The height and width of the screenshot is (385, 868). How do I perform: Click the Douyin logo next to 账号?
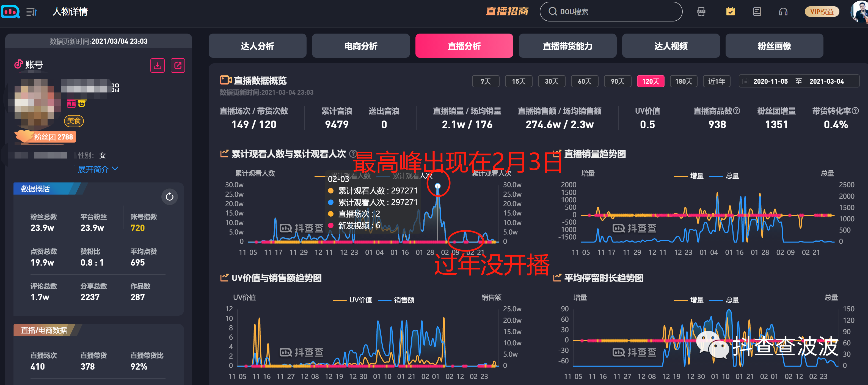18,64
